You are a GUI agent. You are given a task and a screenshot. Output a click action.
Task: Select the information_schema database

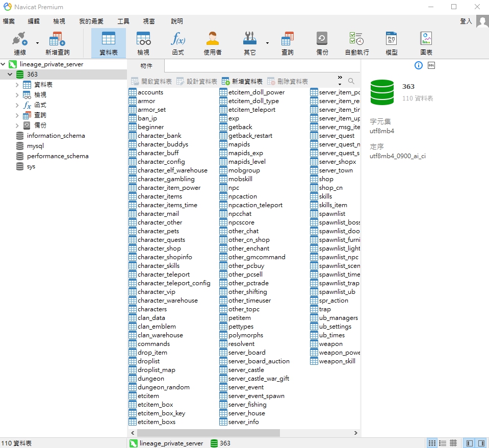pyautogui.click(x=56, y=135)
